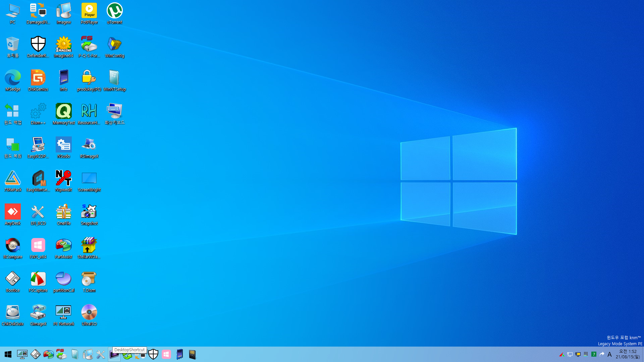This screenshot has height=362, width=644.
Task: Click the green 7 tray icon
Action: coord(594,354)
